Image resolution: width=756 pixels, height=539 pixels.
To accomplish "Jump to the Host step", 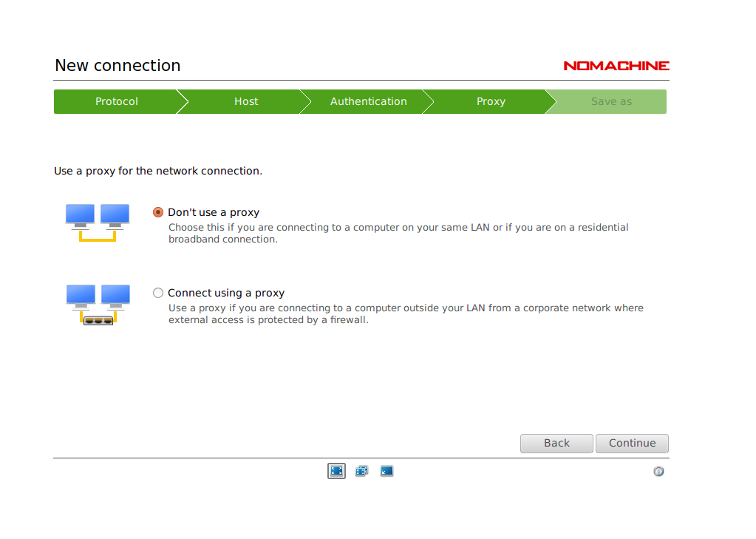I will click(x=246, y=102).
